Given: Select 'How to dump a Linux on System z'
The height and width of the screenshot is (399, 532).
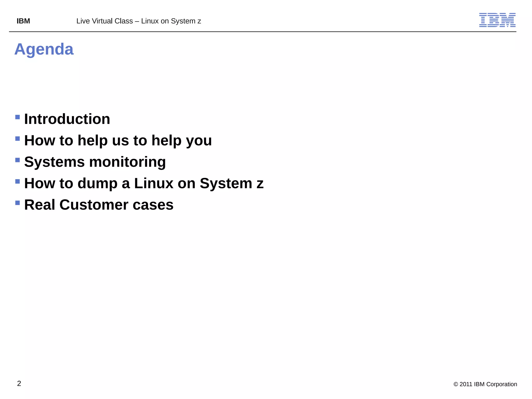Looking at the screenshot, I should point(144,183).
